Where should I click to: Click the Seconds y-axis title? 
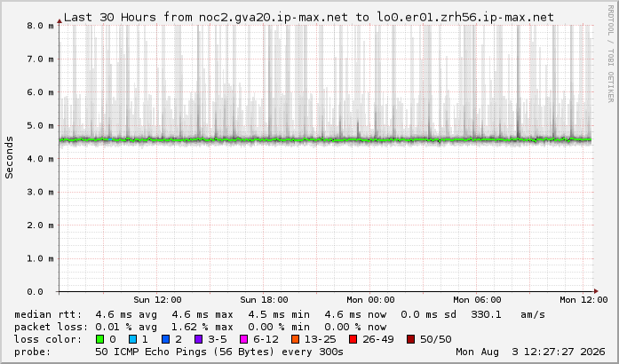9,157
